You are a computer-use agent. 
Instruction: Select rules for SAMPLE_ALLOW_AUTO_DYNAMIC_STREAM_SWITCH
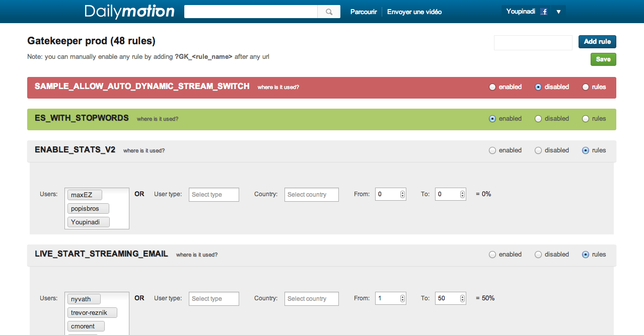click(x=586, y=87)
